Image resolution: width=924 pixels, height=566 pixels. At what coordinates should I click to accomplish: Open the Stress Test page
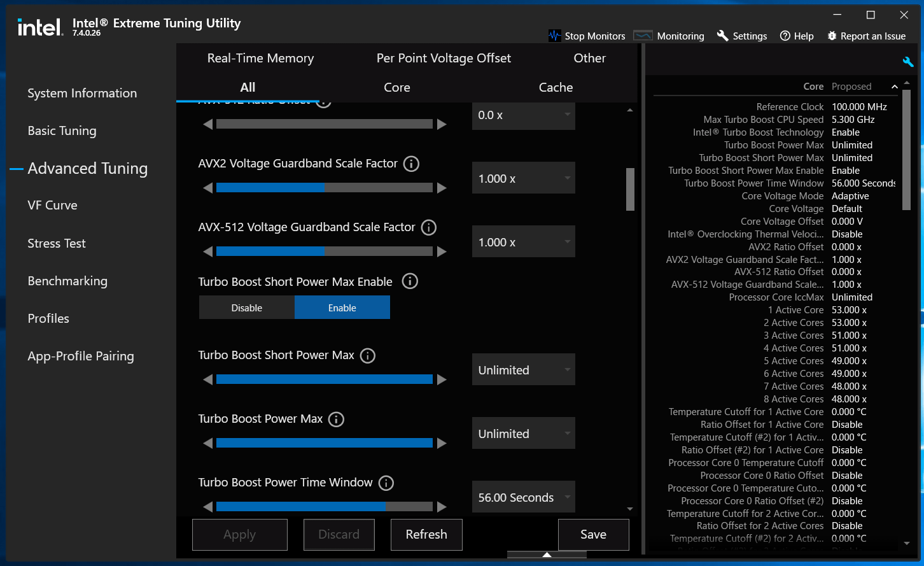point(57,243)
